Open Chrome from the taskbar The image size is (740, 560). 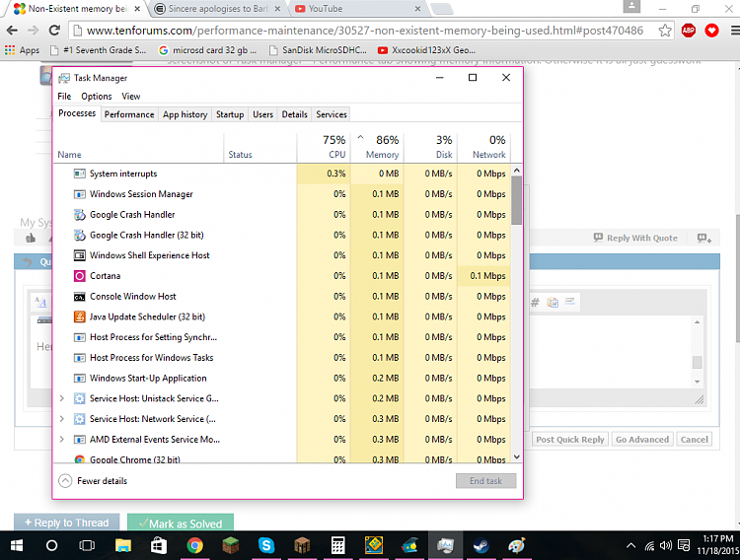[194, 546]
